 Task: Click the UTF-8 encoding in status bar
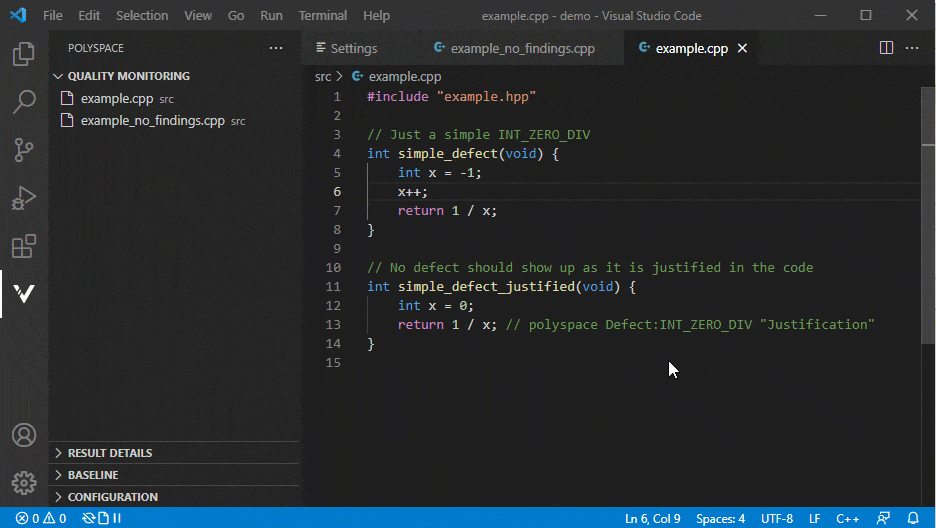pos(777,518)
